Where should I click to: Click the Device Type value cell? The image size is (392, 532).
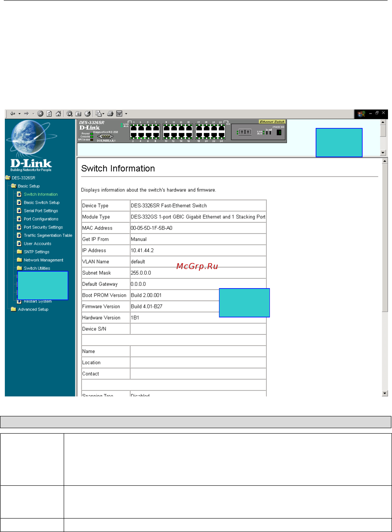198,206
